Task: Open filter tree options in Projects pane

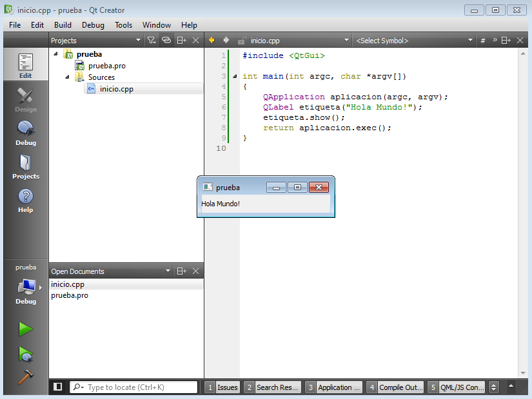Action: (152, 41)
